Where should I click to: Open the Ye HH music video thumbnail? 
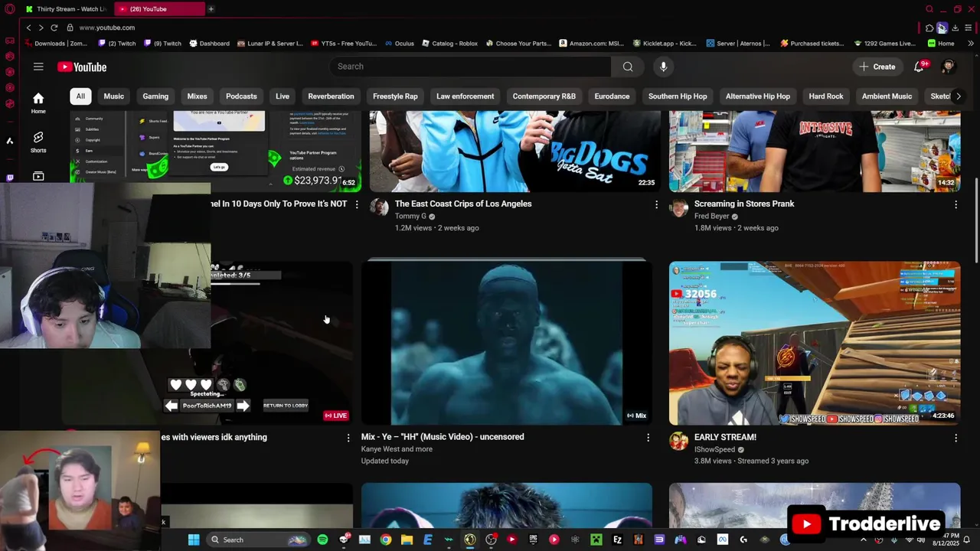(507, 343)
